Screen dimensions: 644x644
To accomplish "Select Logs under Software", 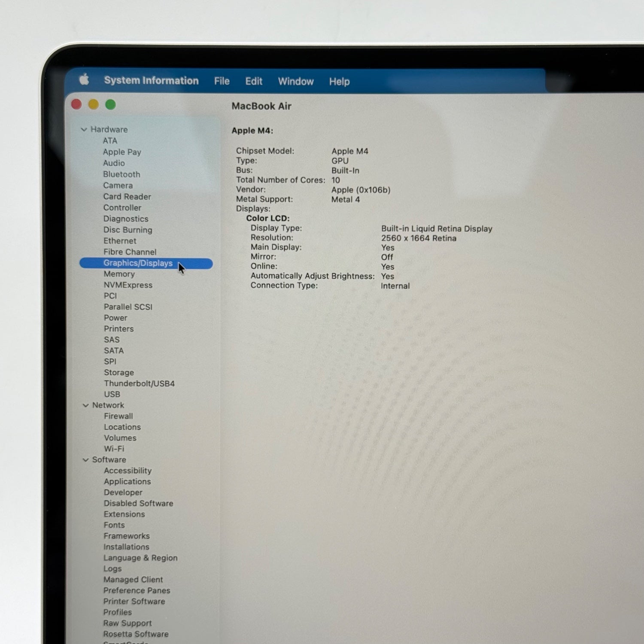I will pos(112,569).
